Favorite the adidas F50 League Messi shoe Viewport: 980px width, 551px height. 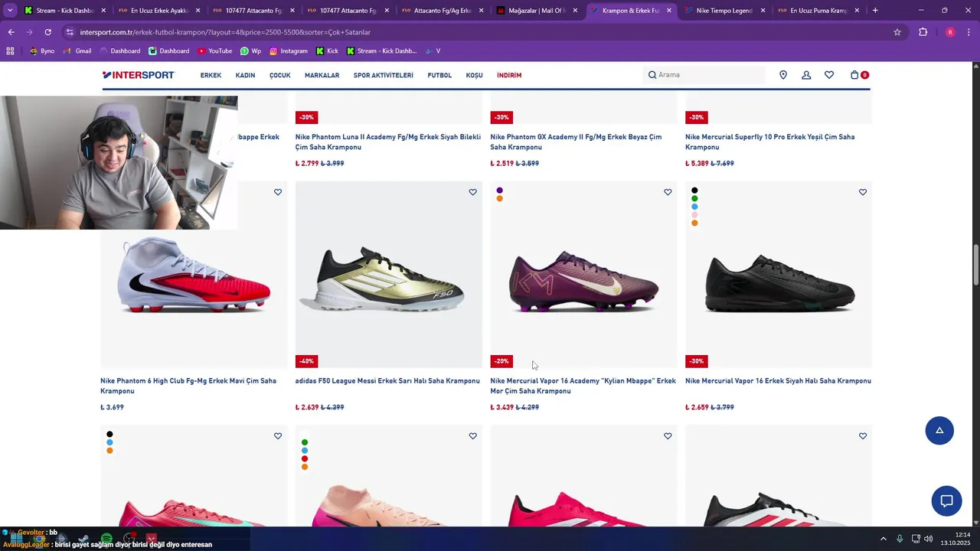point(473,192)
